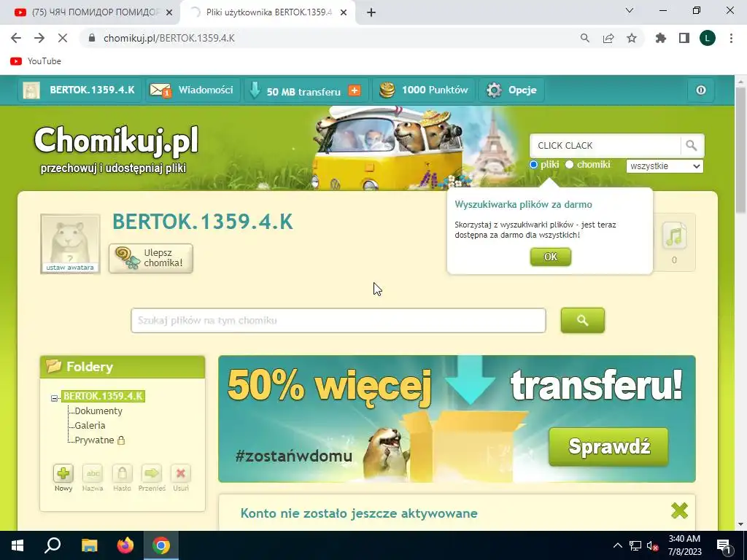
Task: Click OK in the search tooltip
Action: tap(550, 257)
